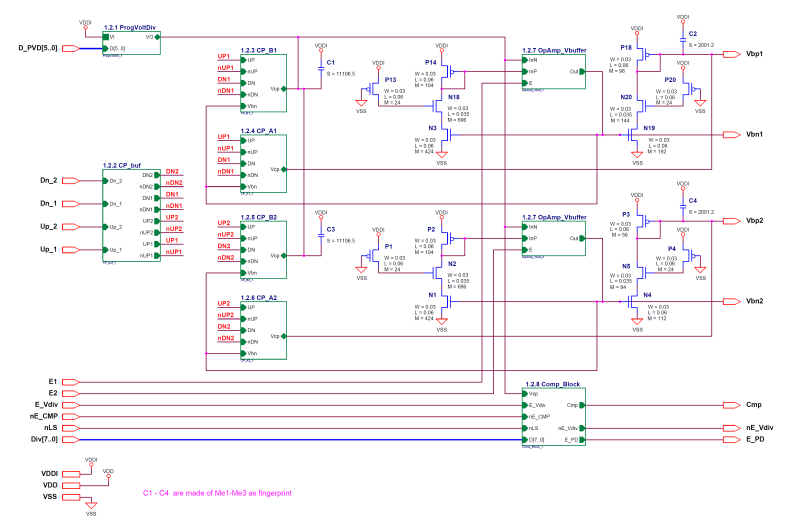The image size is (785, 530).
Task: Select the N18 NMOS transistor symbol
Action: coord(438,106)
